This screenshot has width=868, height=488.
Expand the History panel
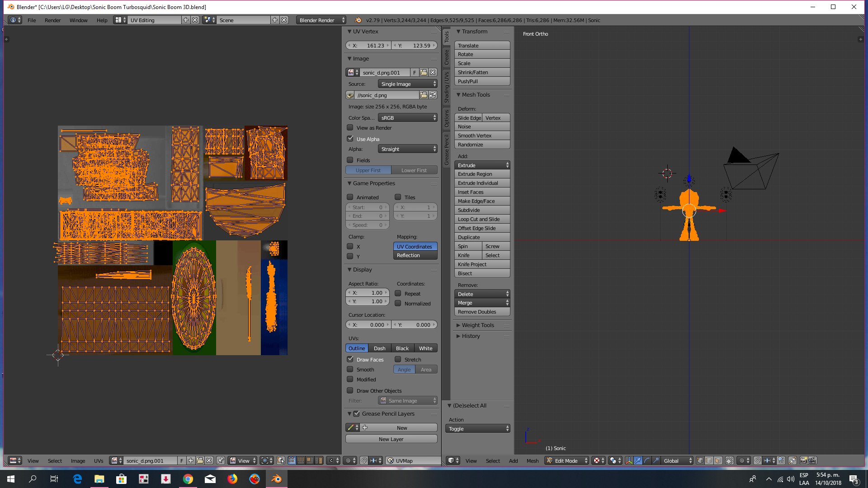471,336
